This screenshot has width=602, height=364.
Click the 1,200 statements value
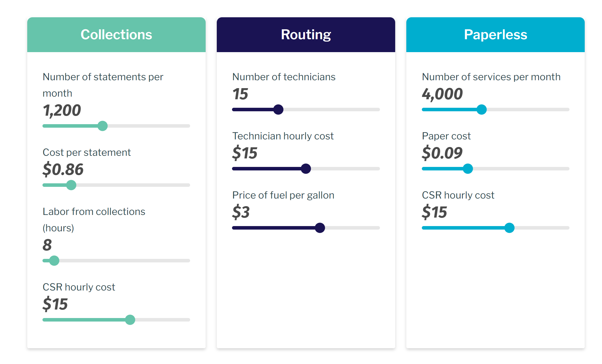tap(62, 110)
